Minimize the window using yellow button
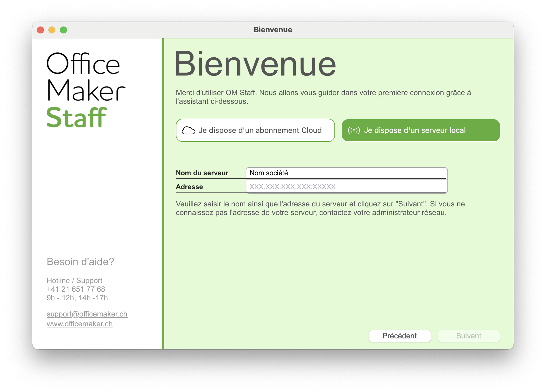 [x=52, y=30]
